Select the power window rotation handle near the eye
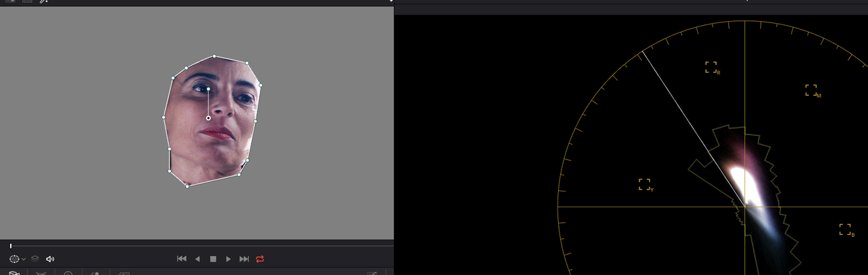Screen dimensions: 868x275 coord(208,90)
